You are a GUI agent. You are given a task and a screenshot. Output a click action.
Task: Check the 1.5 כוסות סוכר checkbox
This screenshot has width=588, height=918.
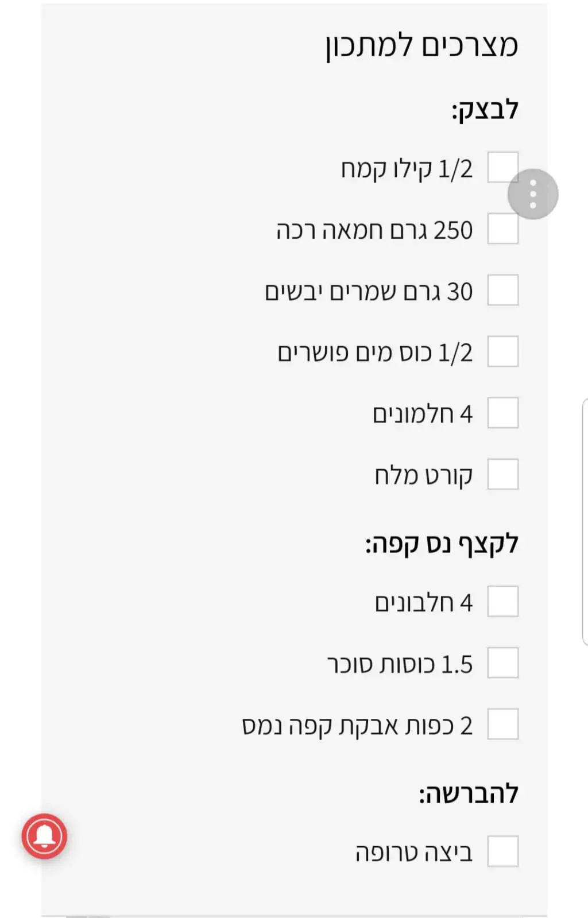[x=502, y=663]
